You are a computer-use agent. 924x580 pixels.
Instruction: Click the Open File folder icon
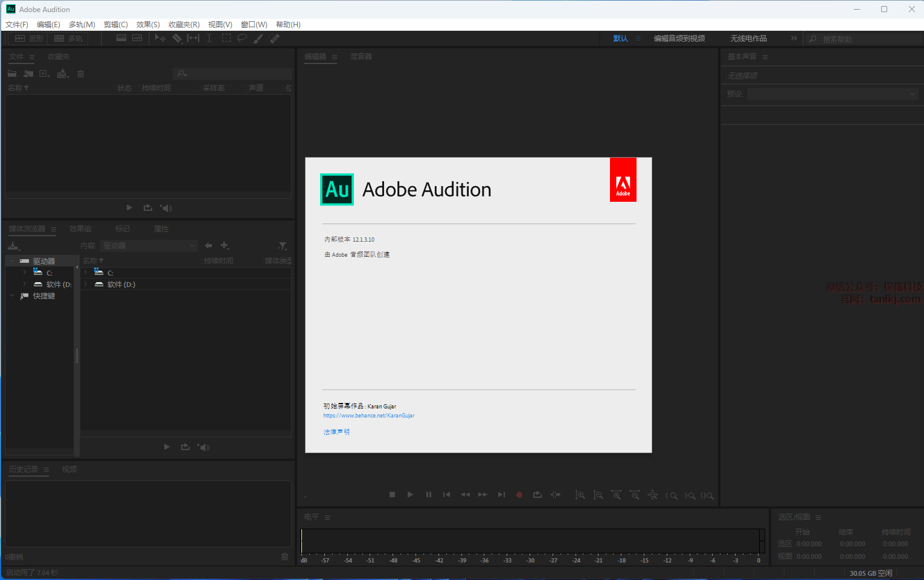[x=12, y=74]
